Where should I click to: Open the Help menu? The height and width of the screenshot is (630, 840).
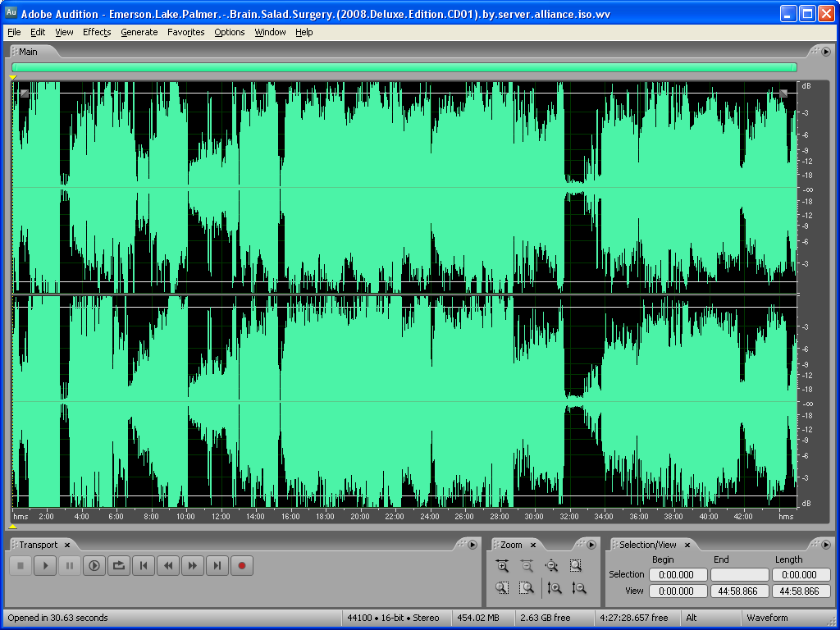click(304, 32)
